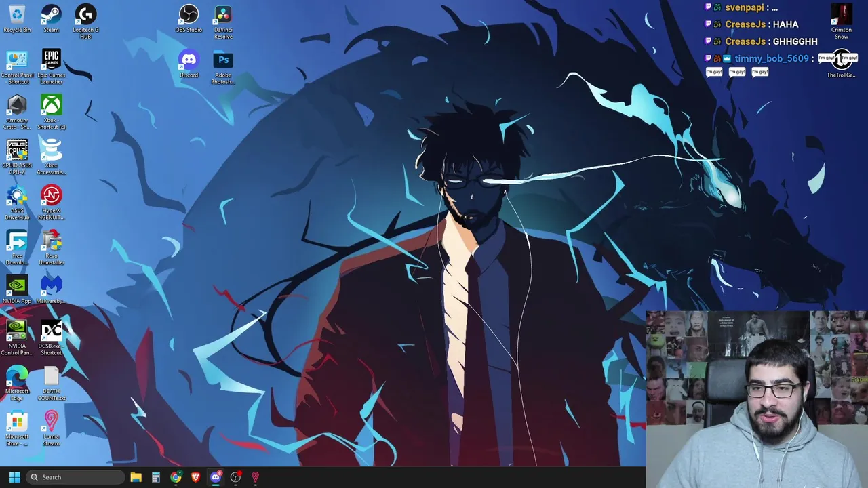This screenshot has width=868, height=488.
Task: Click the webcam overlay thumbnail
Action: click(757, 399)
